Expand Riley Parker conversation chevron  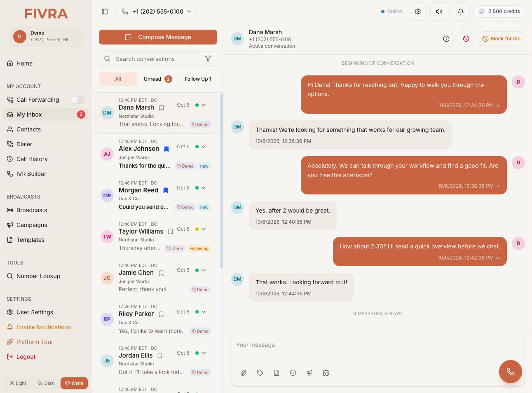[204, 312]
